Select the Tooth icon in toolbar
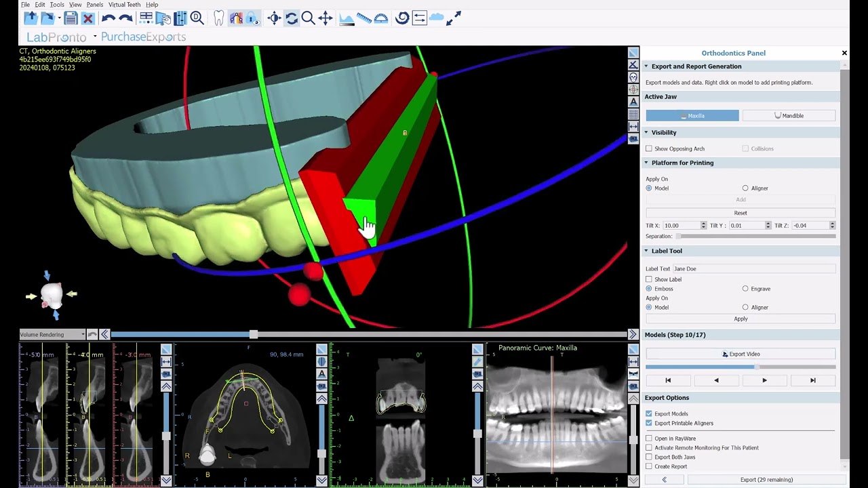The height and width of the screenshot is (488, 868). (x=218, y=18)
